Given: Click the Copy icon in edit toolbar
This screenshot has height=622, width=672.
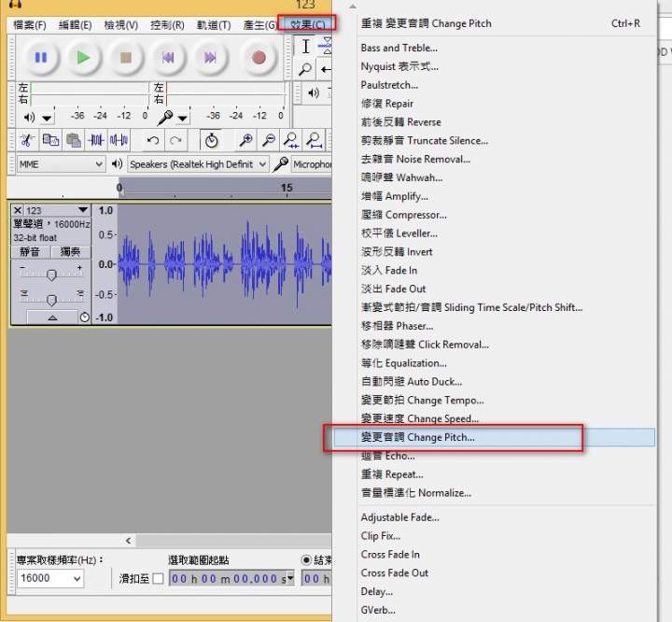Looking at the screenshot, I should (x=50, y=140).
